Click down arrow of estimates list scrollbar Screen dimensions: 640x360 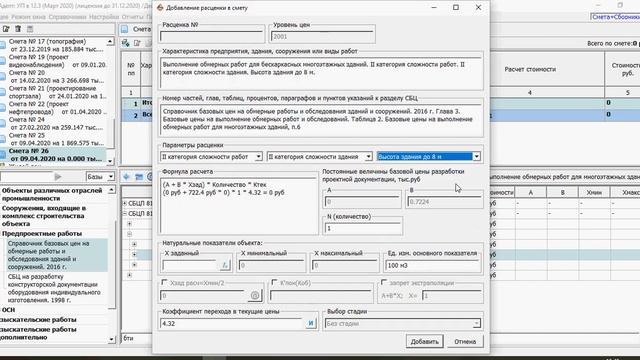coord(110,161)
